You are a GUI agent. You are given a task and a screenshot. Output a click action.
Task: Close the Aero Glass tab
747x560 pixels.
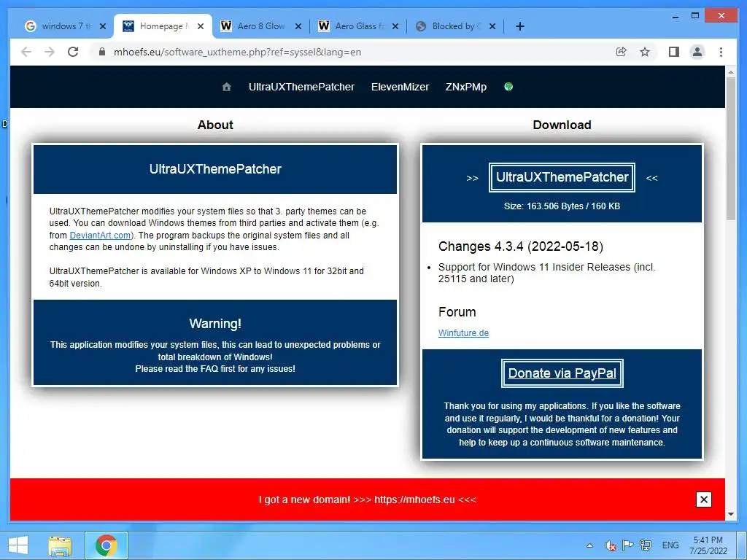coord(395,26)
